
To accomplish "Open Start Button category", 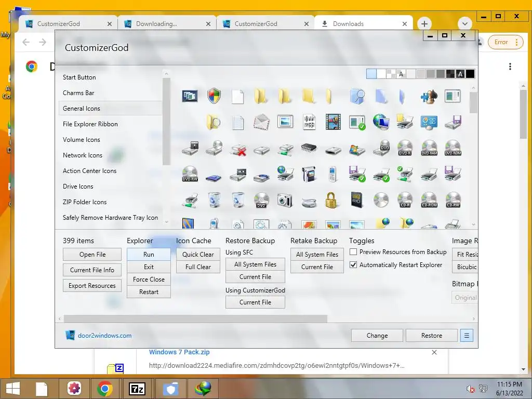I will pyautogui.click(x=110, y=77).
